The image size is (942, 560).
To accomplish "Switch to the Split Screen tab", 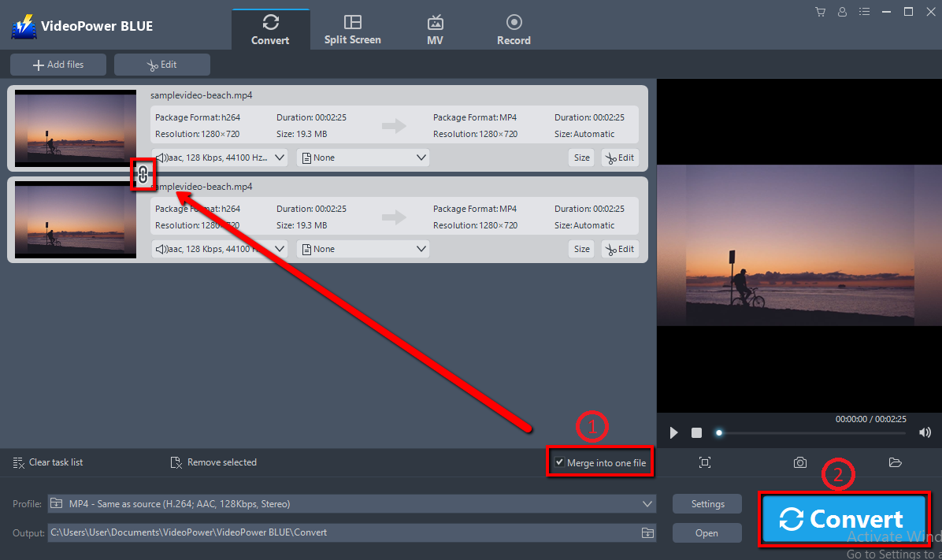I will 352,28.
